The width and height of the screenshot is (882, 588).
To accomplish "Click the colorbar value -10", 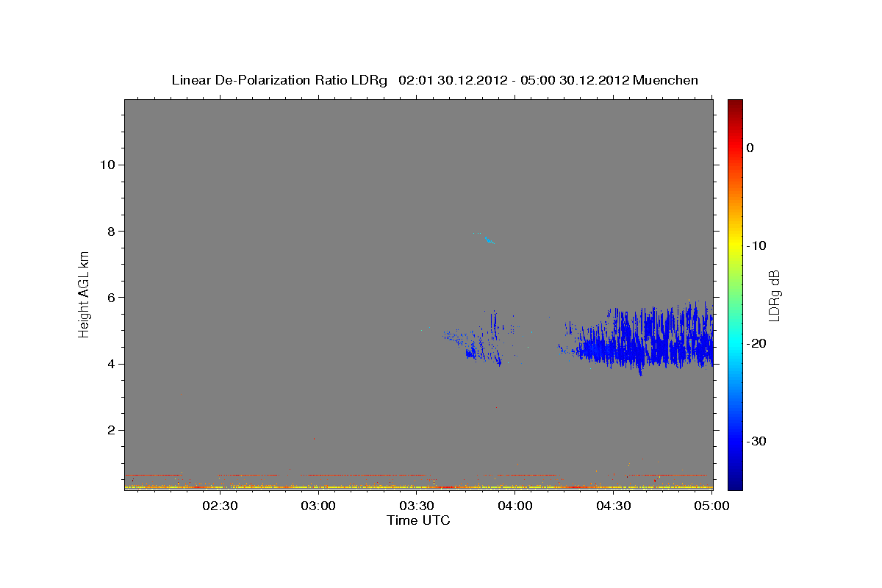I will pyautogui.click(x=756, y=245).
